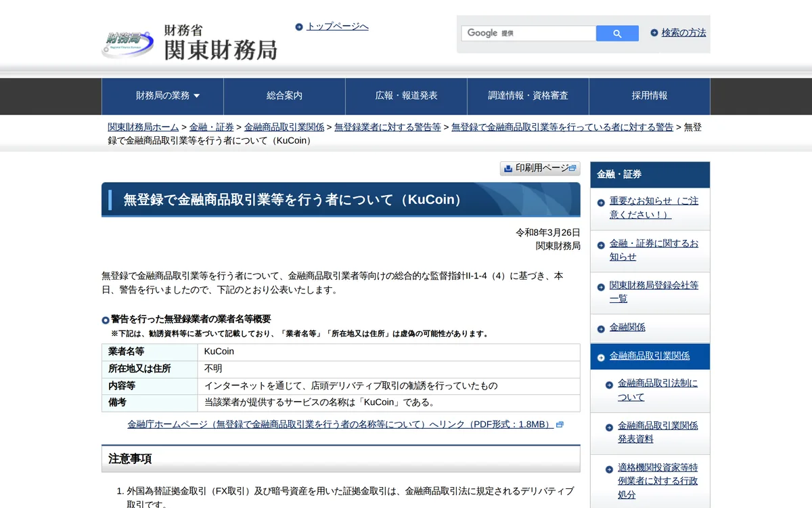
Task: Open highlighted sidebar link 金融商品取引業関係
Action: tap(650, 356)
